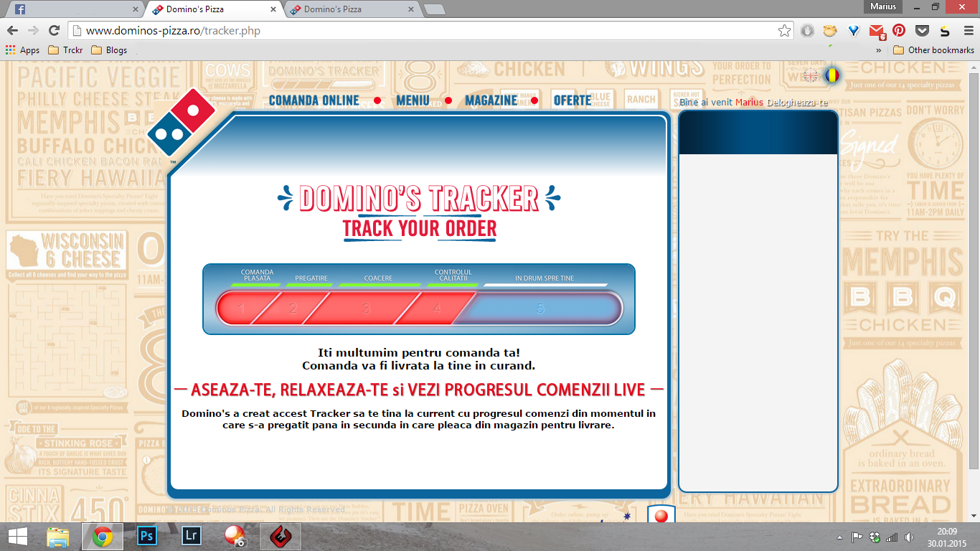Viewport: 980px width, 551px height.
Task: Open the AdBlock stop-hand extension
Action: pos(807,31)
